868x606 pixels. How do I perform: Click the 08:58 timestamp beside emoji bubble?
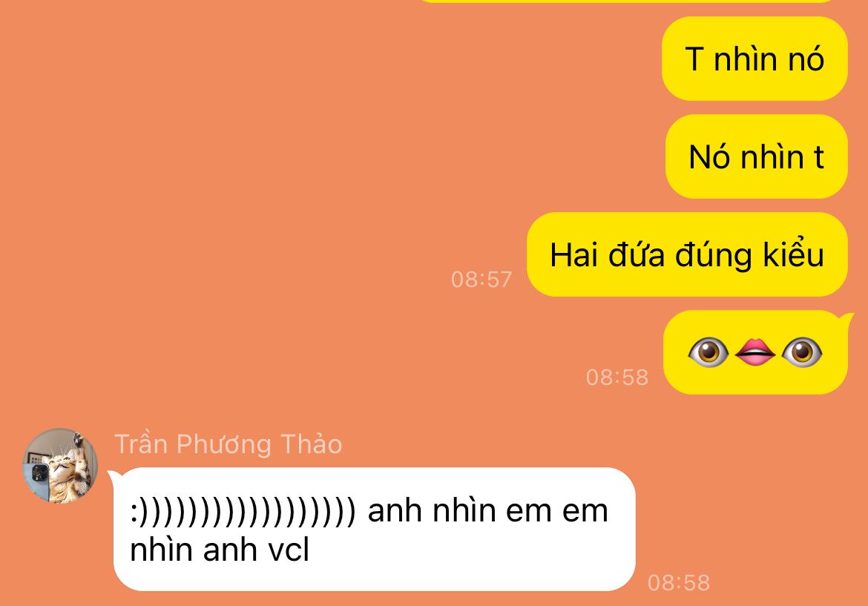click(x=617, y=378)
